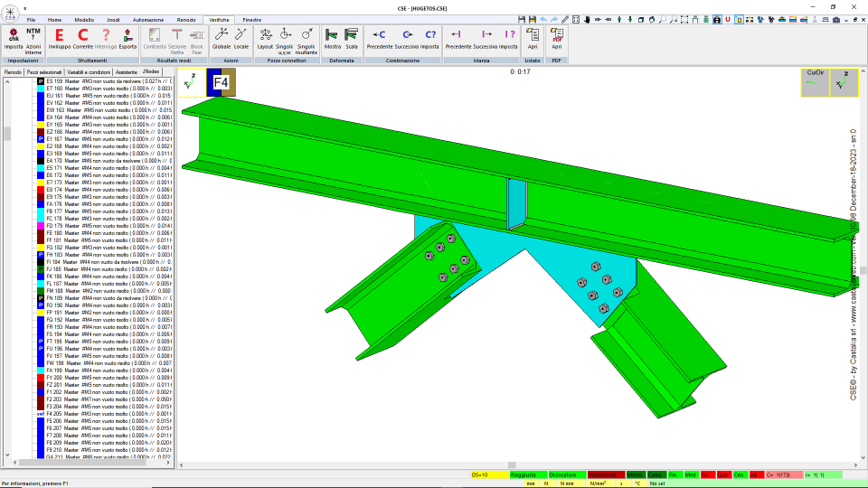Viewport: 868px width, 488px height.
Task: Toggle the Intersettore status indicator
Action: point(606,474)
